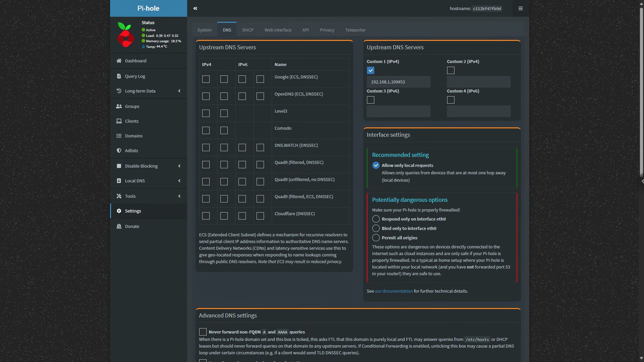Open the Adlists menu entry
The image size is (644, 362).
[149, 150]
